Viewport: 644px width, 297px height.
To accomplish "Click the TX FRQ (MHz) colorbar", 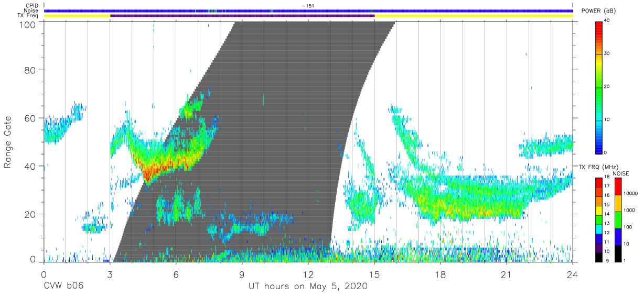I will coord(599,220).
